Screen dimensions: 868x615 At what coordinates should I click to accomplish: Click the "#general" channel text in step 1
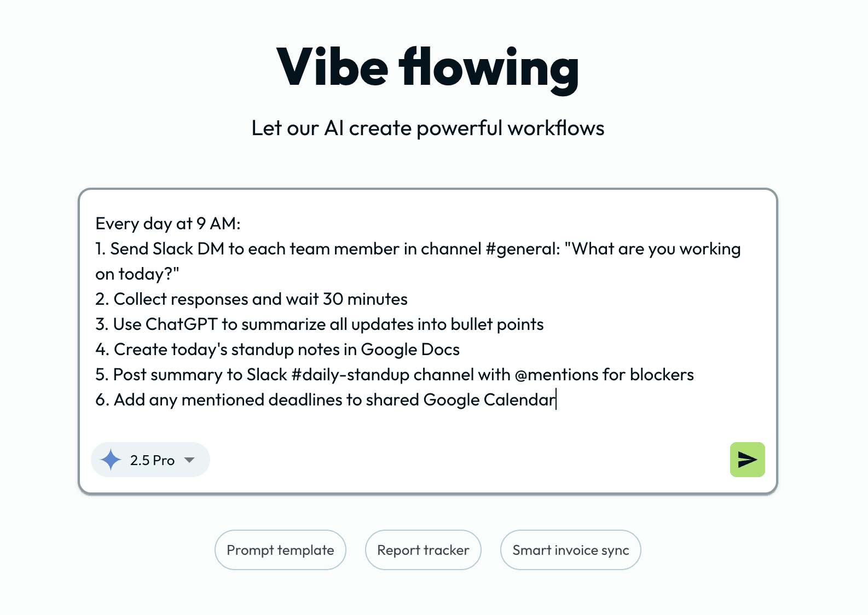523,249
